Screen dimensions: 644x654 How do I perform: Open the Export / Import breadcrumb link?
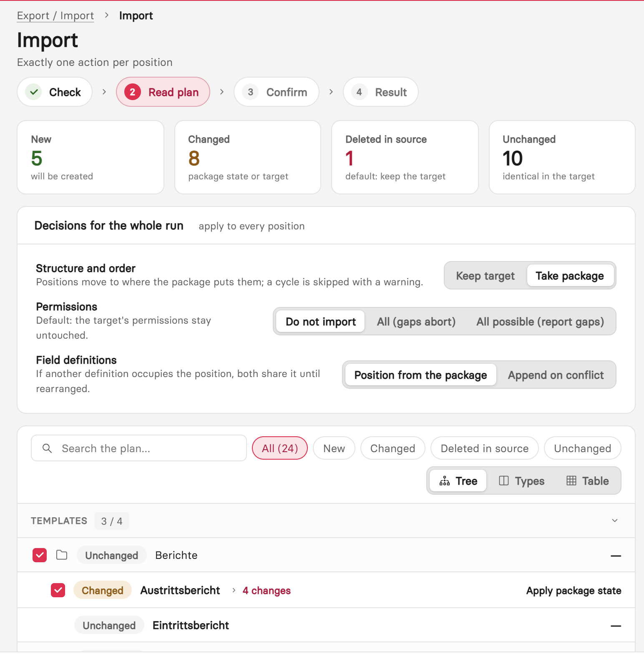pyautogui.click(x=55, y=16)
